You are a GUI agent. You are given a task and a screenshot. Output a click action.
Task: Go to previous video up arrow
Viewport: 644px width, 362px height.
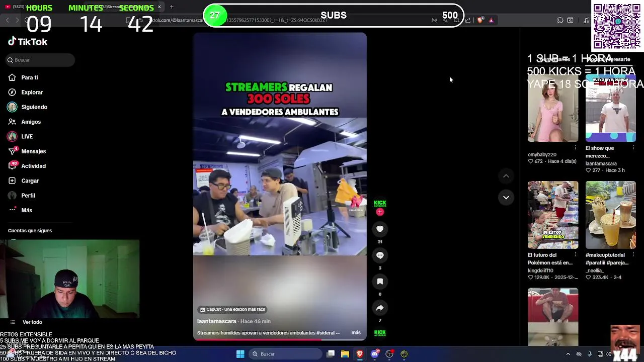[506, 176]
